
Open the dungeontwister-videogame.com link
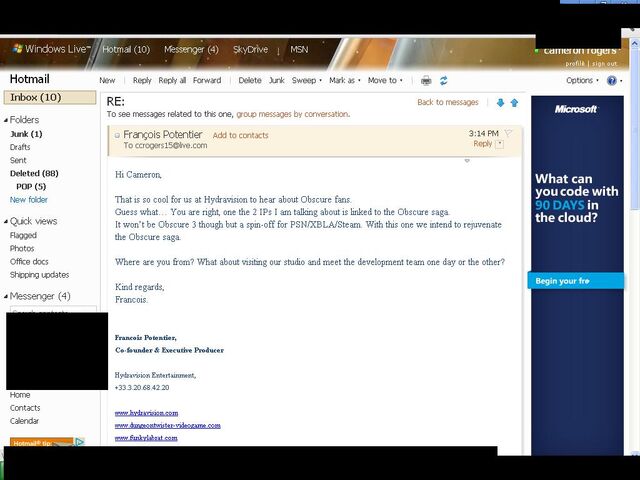(168, 425)
